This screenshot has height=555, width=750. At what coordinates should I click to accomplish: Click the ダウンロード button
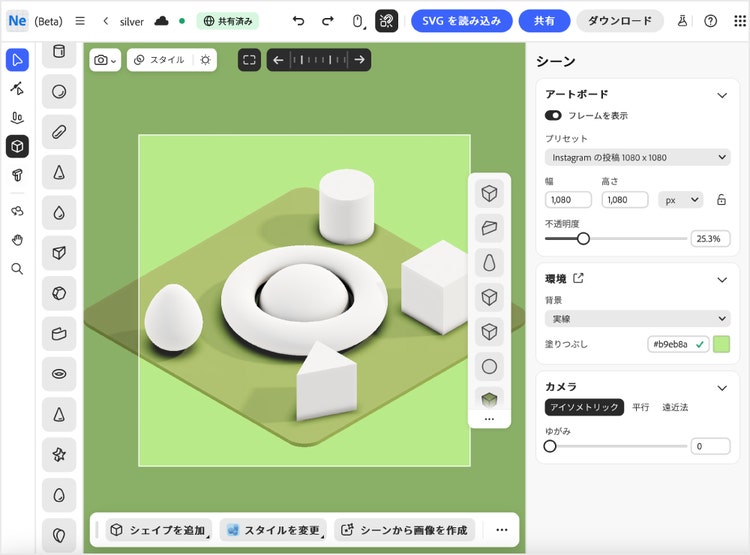click(x=619, y=21)
